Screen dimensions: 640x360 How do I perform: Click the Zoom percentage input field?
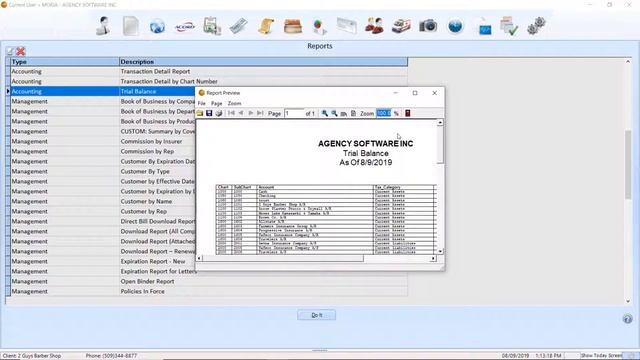[384, 113]
